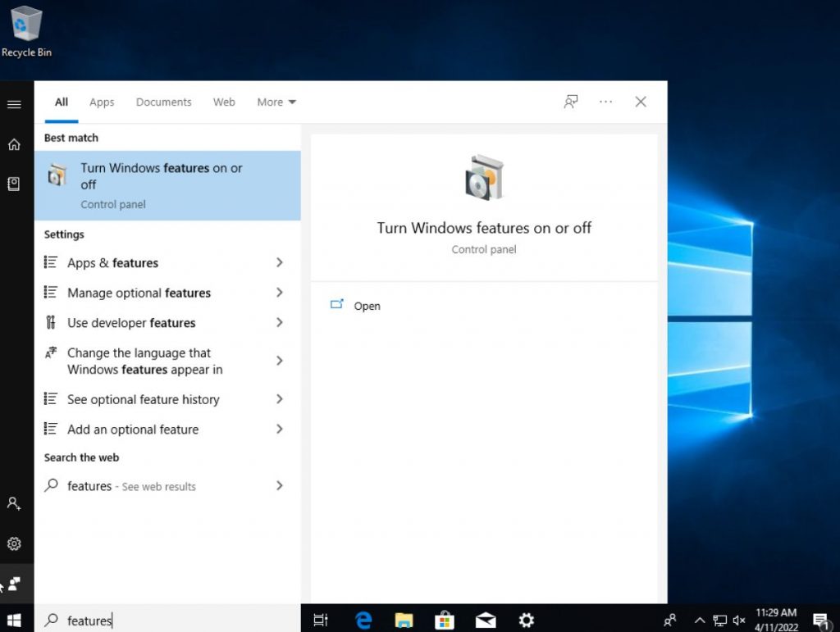Open the Settings app from the taskbar
The image size is (840, 632).
click(x=526, y=620)
